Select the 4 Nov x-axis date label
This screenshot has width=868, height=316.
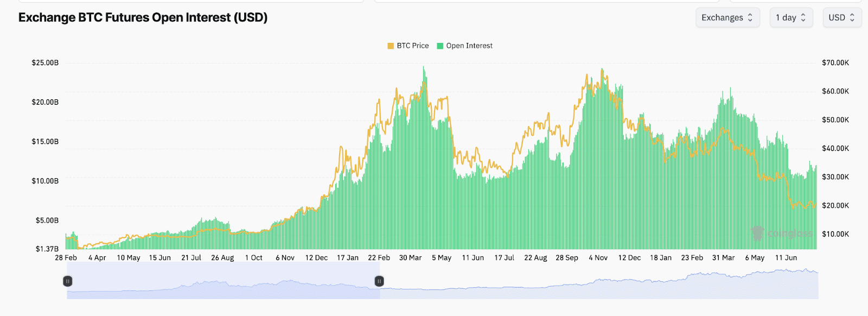pyautogui.click(x=598, y=258)
